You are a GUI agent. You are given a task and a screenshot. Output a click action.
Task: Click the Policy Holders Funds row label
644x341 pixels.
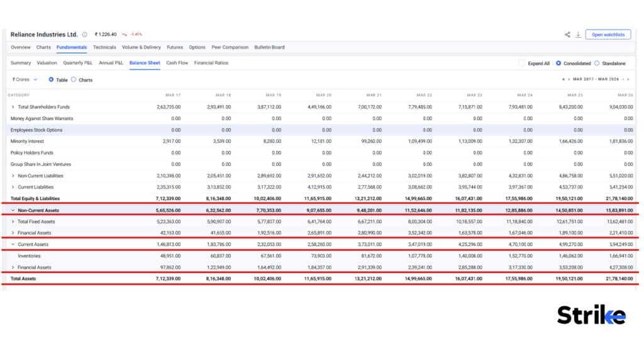click(x=32, y=153)
